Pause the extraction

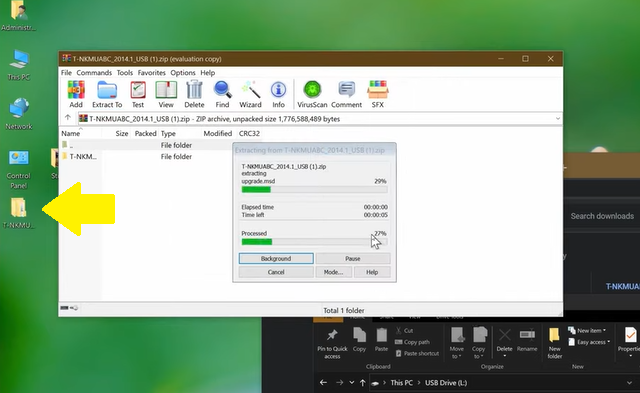click(353, 258)
